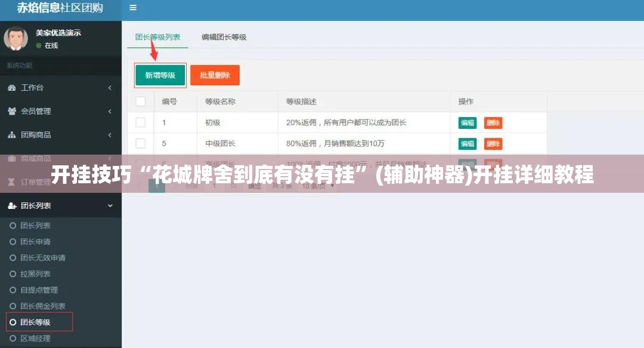644x348 pixels.
Task: Toggle the hamburger menu icon
Action: tap(132, 7)
